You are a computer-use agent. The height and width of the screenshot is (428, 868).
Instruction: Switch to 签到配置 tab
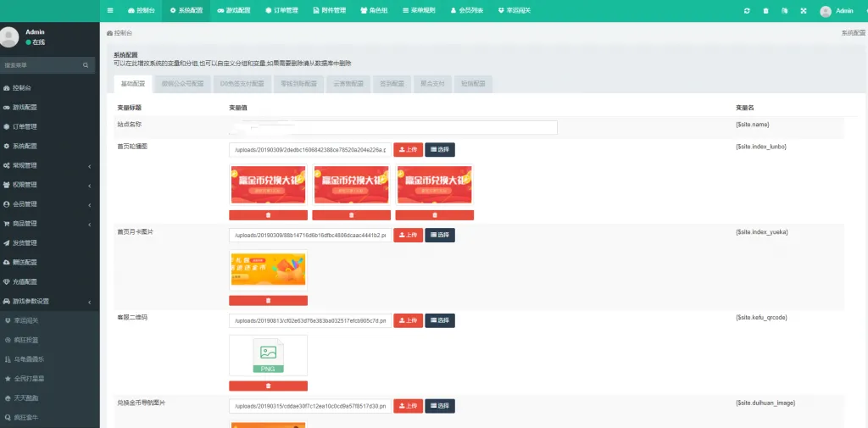(392, 84)
